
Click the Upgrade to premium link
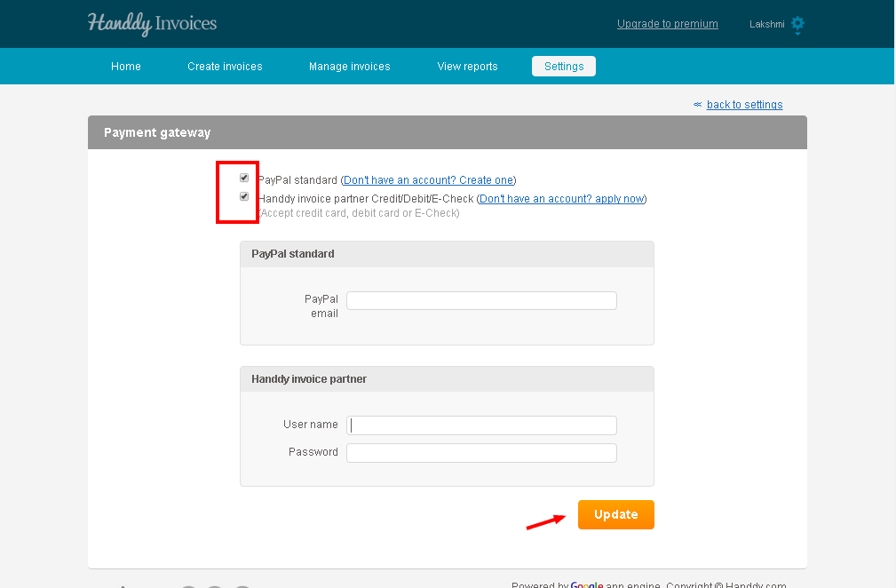(x=668, y=24)
